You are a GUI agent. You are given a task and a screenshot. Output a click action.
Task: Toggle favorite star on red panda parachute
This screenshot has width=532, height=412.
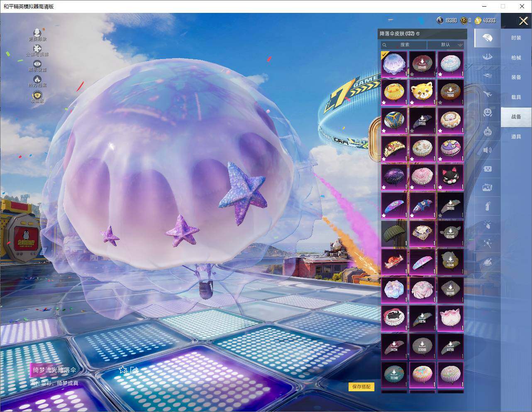(412, 101)
